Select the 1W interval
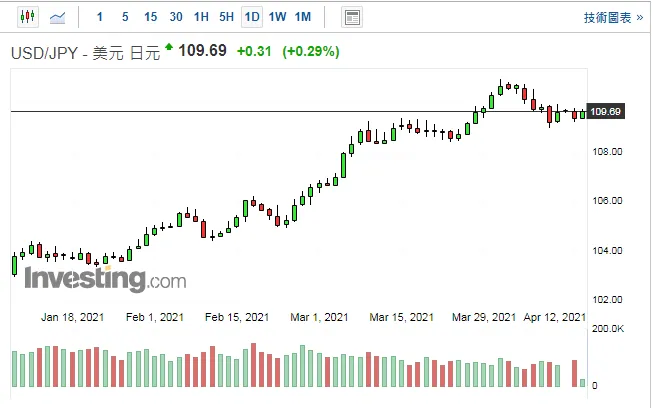Image resolution: width=652 pixels, height=408 pixels. tap(277, 17)
